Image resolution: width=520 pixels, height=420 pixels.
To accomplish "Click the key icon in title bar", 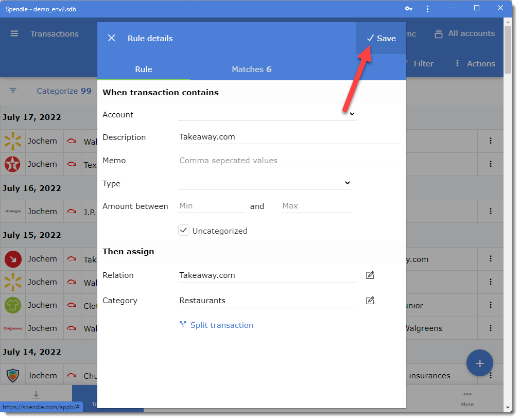I will coord(409,9).
